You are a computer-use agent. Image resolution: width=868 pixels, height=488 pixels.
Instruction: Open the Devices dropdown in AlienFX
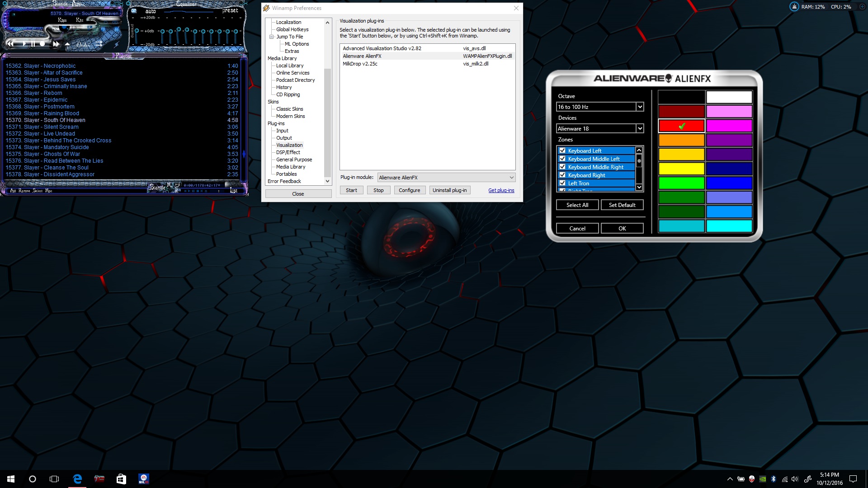point(600,129)
